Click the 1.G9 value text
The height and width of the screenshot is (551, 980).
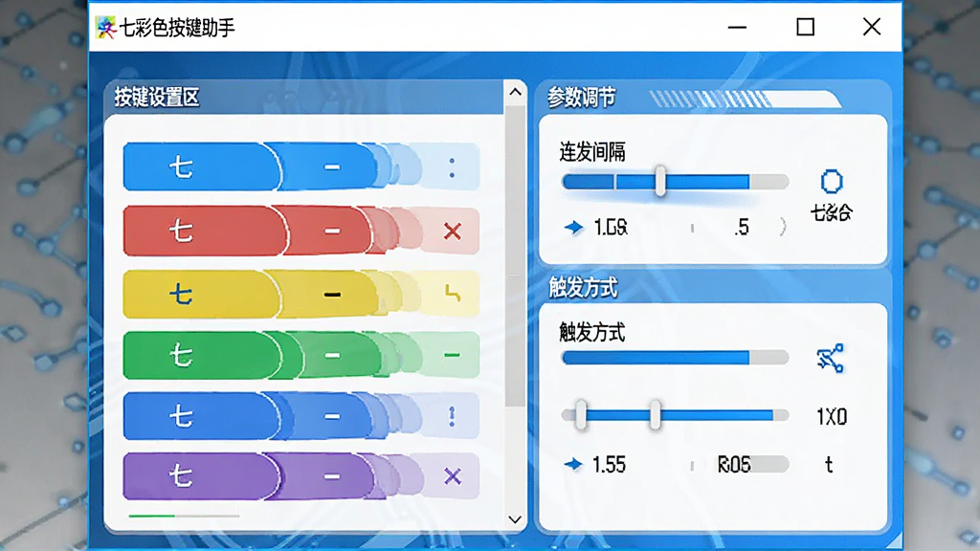tap(611, 228)
